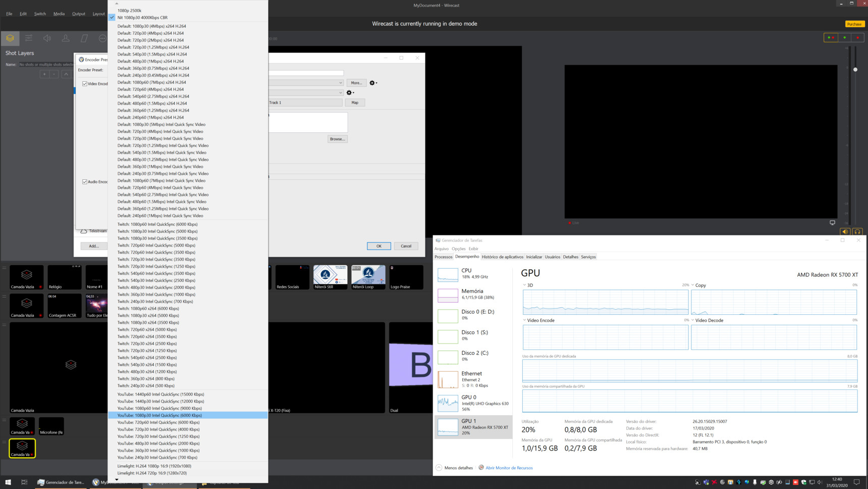Choose Twitch: 720p30 x264 (2500 Kbps)

pyautogui.click(x=188, y=344)
